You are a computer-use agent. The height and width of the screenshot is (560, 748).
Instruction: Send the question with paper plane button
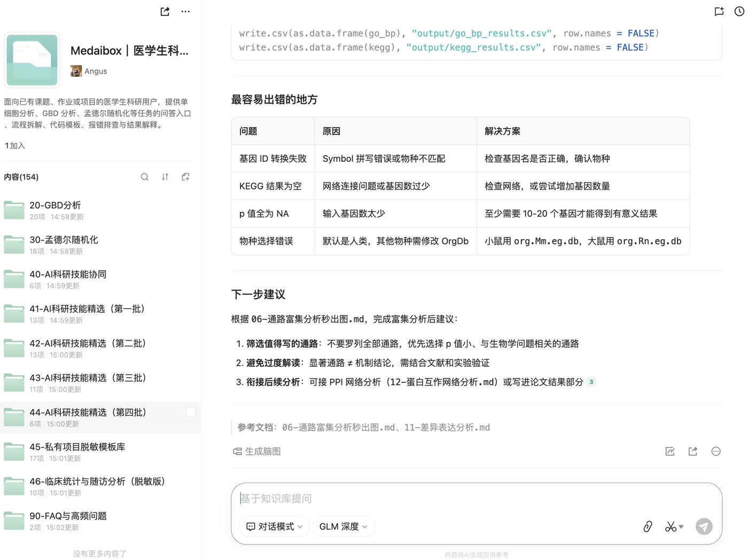click(x=704, y=526)
